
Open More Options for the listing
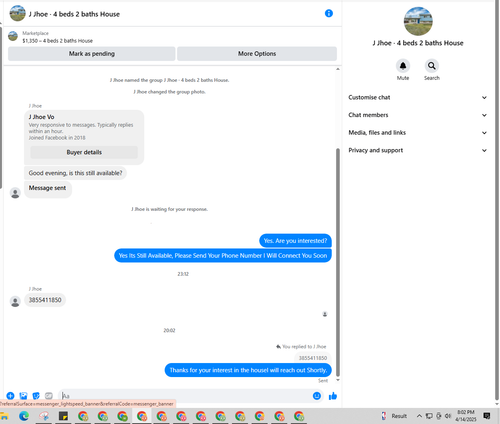point(257,54)
